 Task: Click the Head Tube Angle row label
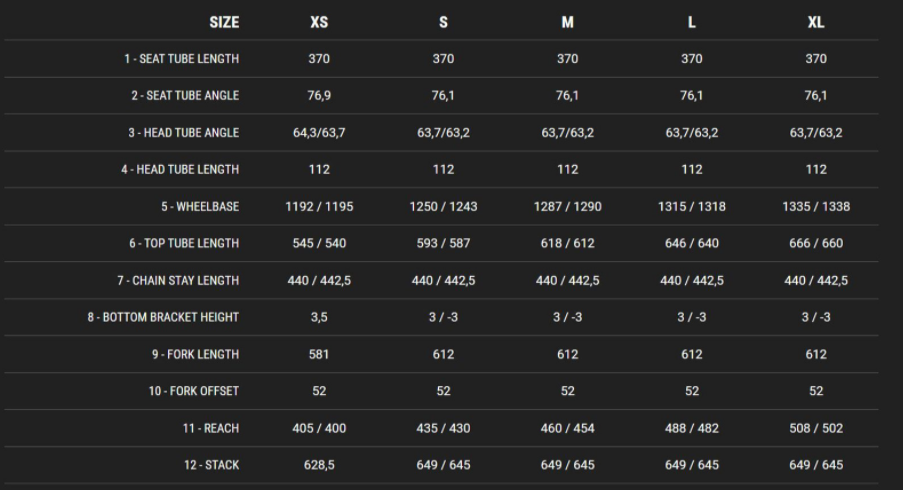pyautogui.click(x=183, y=133)
